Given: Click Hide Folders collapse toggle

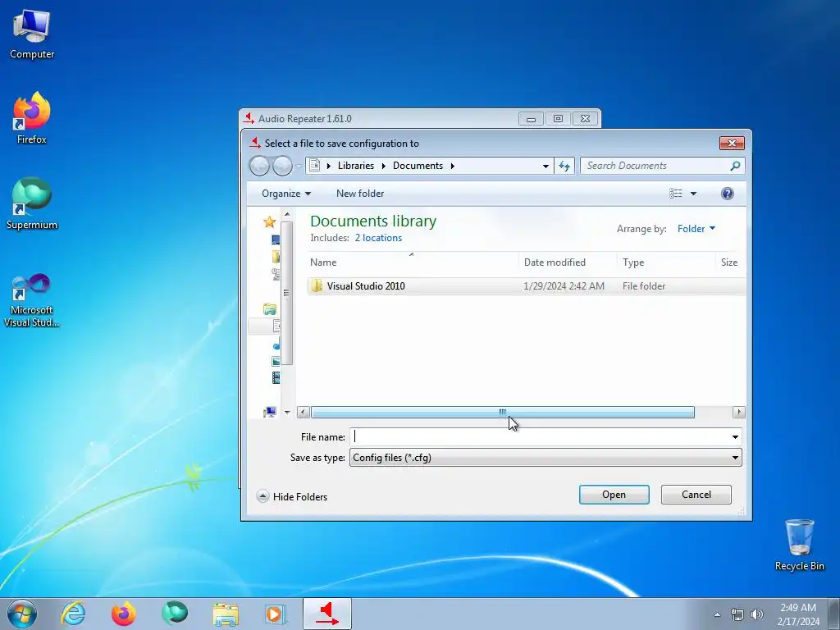Looking at the screenshot, I should (x=292, y=496).
